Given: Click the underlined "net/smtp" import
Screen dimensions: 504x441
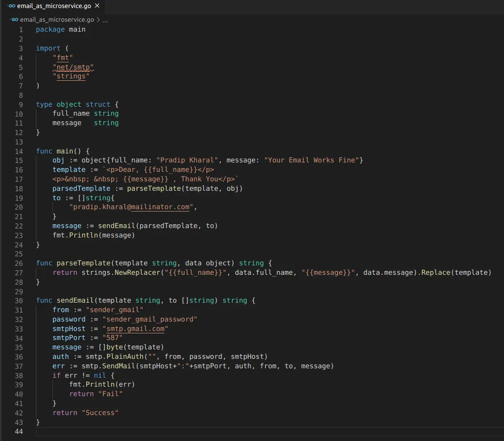Looking at the screenshot, I should (x=73, y=68).
